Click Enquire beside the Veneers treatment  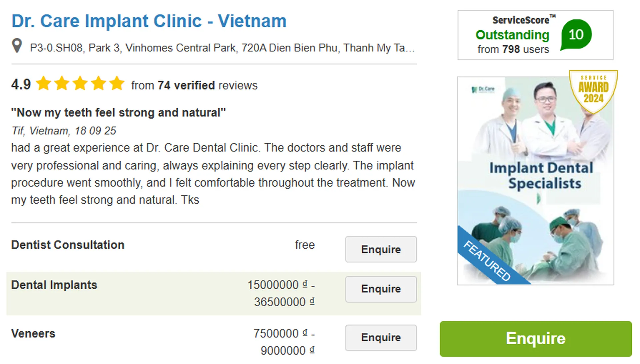(x=381, y=338)
